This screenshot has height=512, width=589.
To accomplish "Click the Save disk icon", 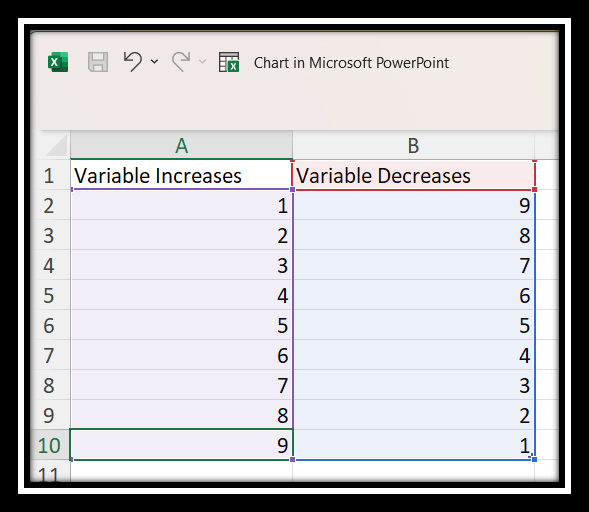I will coord(98,62).
